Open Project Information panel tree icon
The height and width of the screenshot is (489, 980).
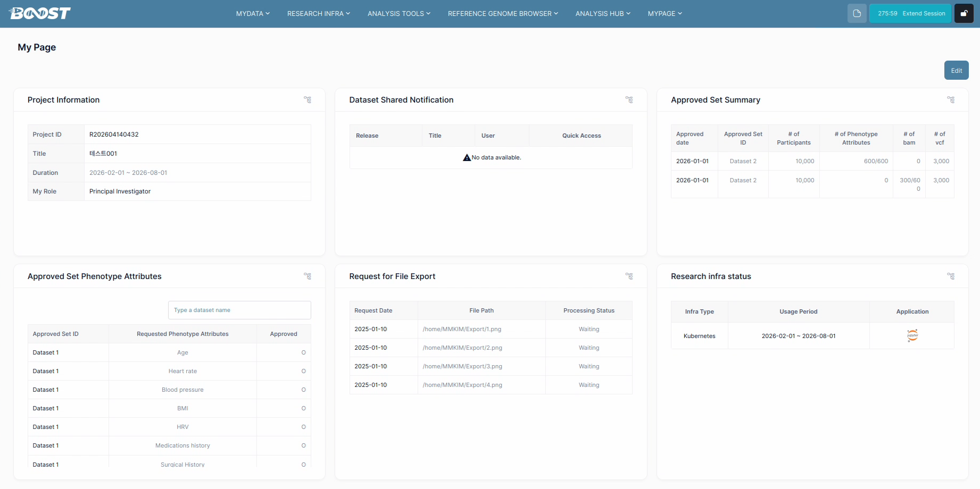coord(308,99)
